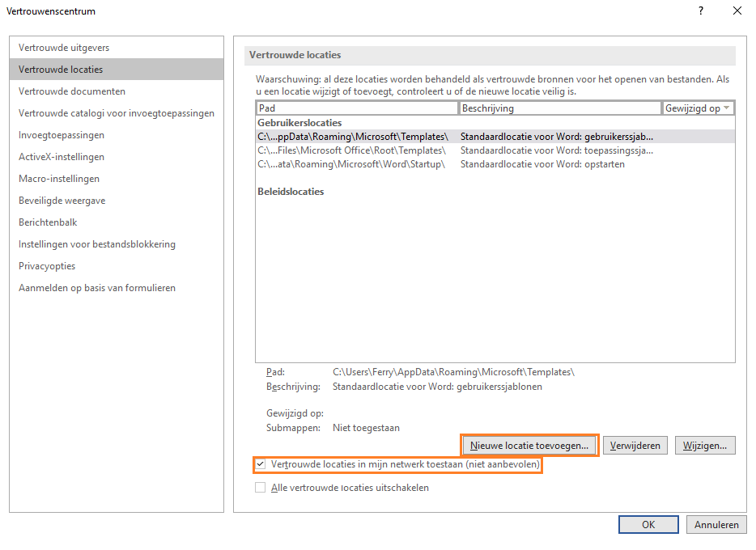Go to Invoegtoepassingen settings
756x550 pixels.
coord(117,135)
